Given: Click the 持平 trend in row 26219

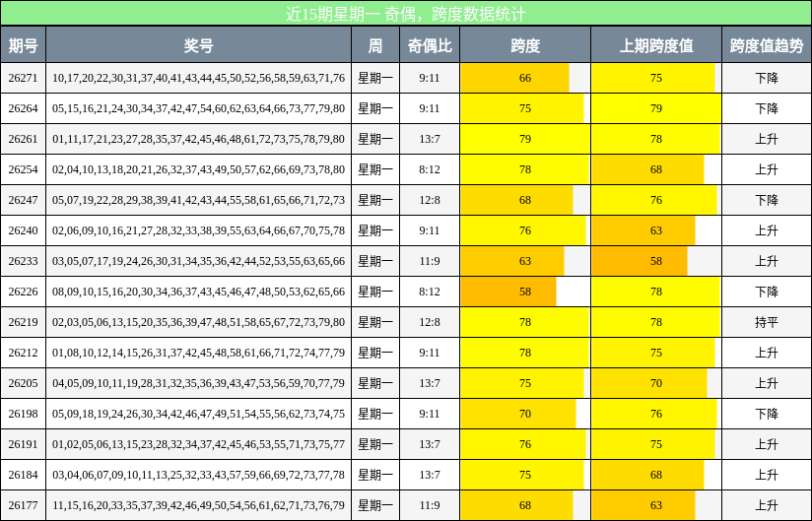Looking at the screenshot, I should click(x=767, y=322).
